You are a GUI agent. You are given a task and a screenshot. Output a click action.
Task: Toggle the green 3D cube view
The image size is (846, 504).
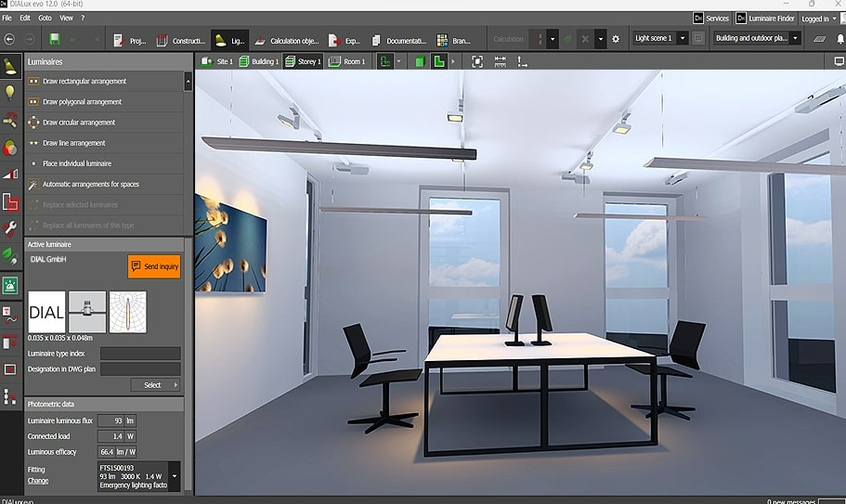pos(420,61)
